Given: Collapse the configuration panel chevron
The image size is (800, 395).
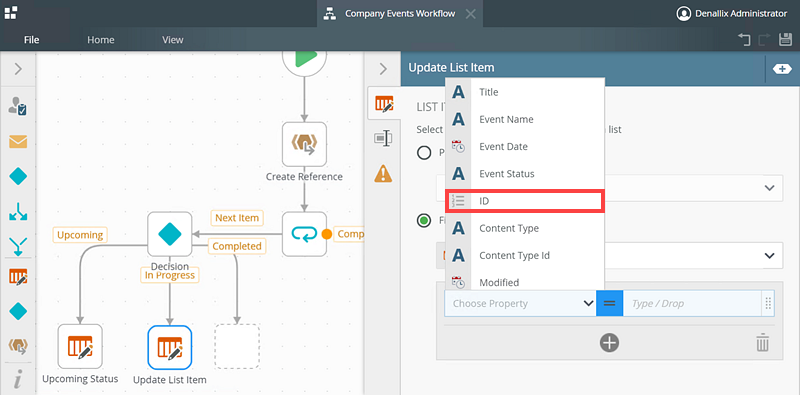Looking at the screenshot, I should pyautogui.click(x=384, y=69).
